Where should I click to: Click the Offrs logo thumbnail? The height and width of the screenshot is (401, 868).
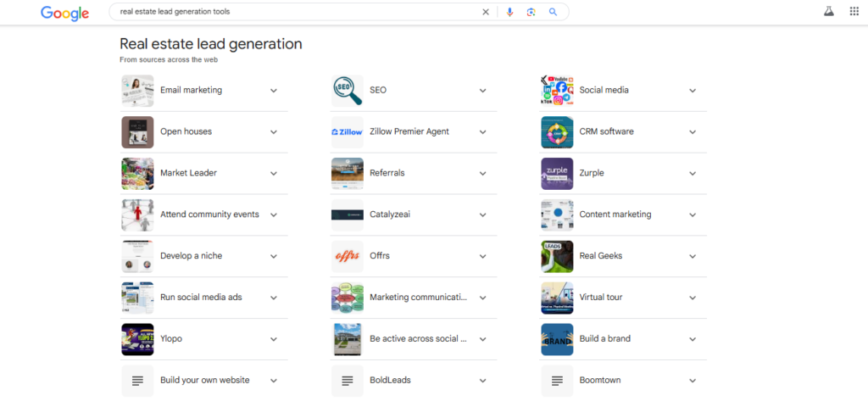pyautogui.click(x=347, y=256)
